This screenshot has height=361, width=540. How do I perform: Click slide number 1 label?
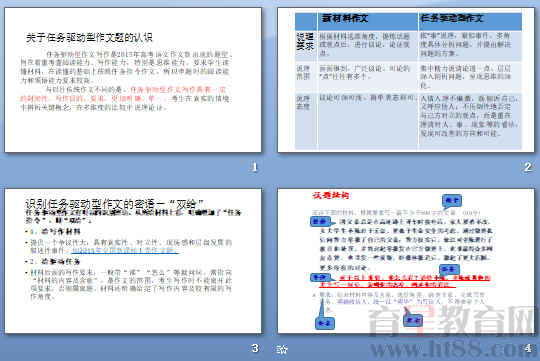tap(255, 167)
